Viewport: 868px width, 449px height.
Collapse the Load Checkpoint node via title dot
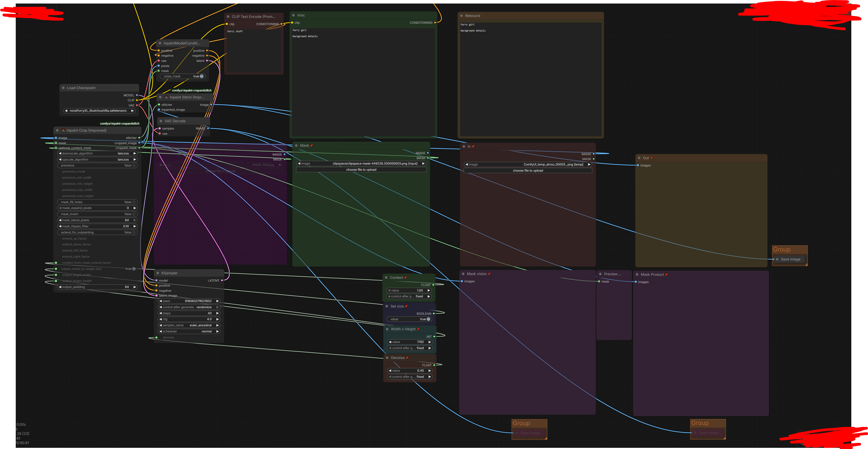(x=63, y=88)
